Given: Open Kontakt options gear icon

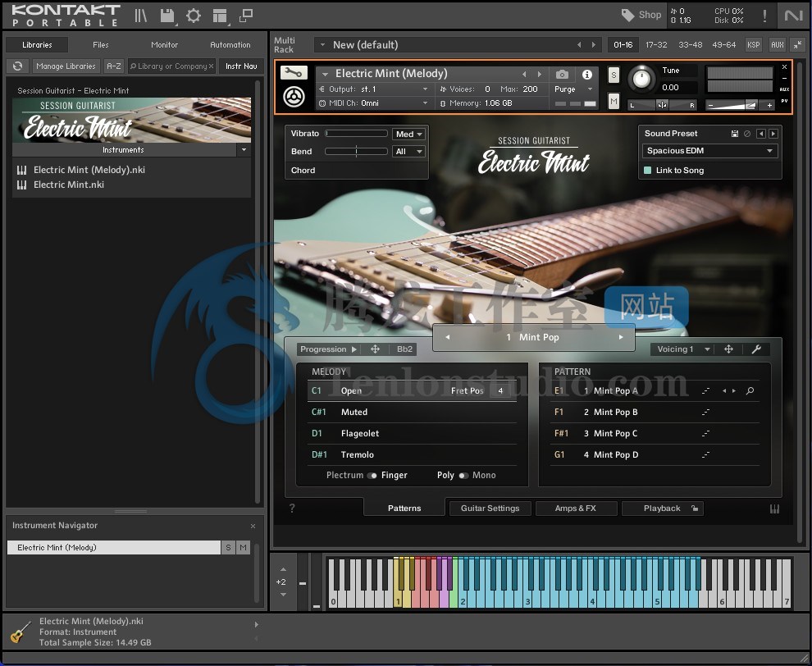Looking at the screenshot, I should (194, 16).
